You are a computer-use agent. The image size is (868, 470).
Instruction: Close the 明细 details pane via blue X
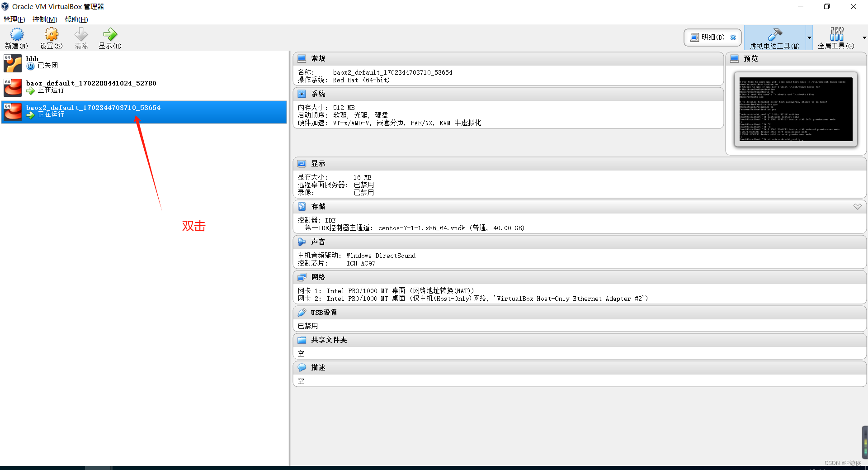pyautogui.click(x=733, y=38)
